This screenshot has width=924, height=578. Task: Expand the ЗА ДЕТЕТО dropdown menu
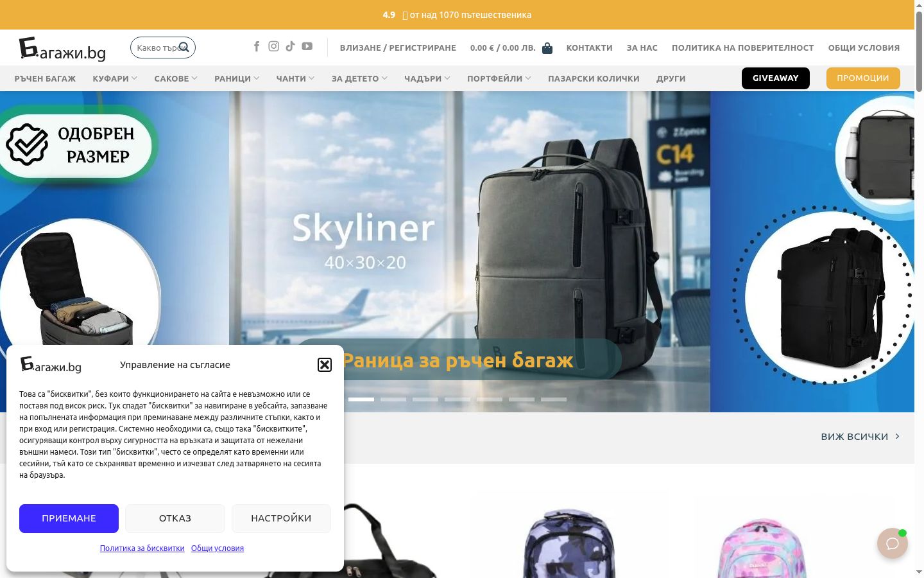(359, 78)
